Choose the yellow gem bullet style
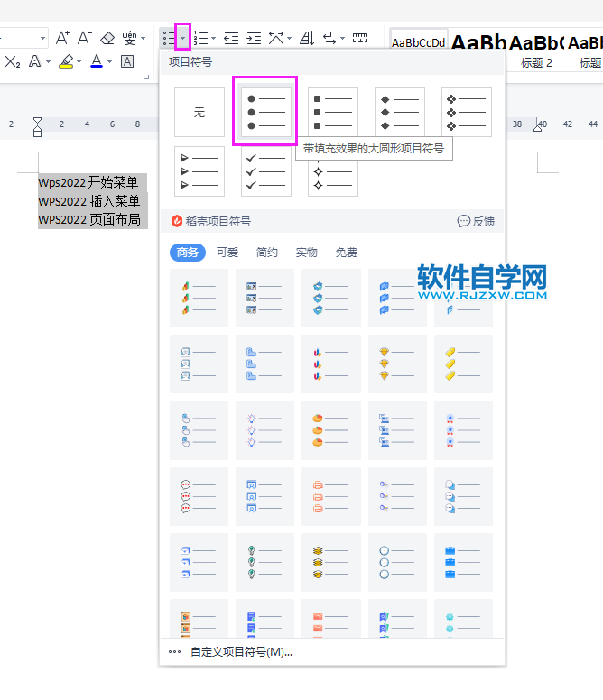This screenshot has width=603, height=700. point(397,364)
